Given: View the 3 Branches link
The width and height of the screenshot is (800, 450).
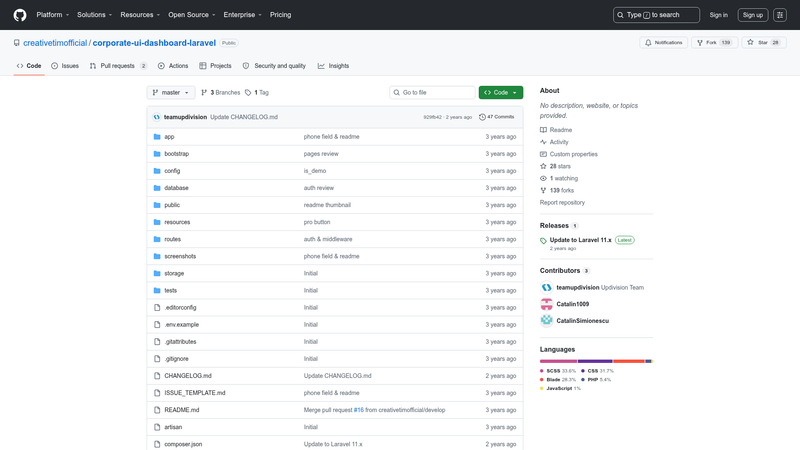Looking at the screenshot, I should (220, 92).
